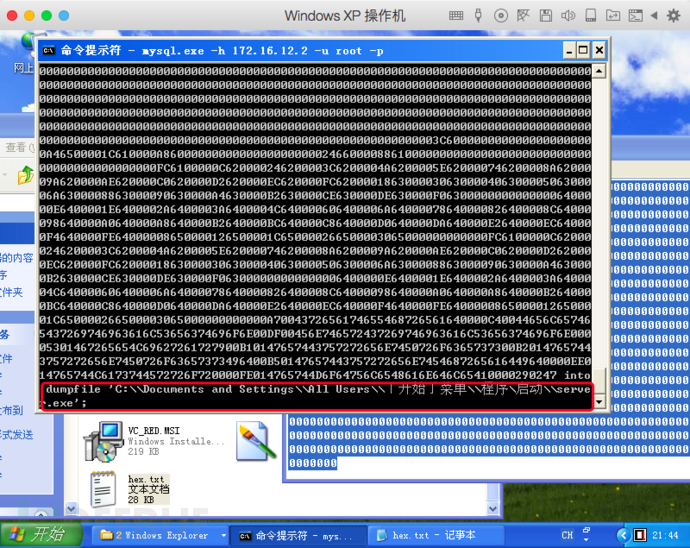Image resolution: width=690 pixels, height=548 pixels.
Task: Select the VC_RED.MSI file name
Action: click(154, 430)
